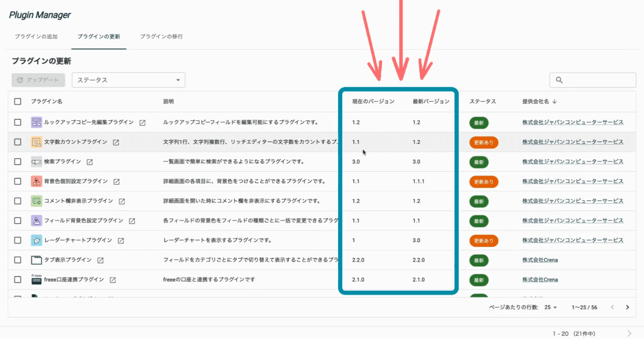Open external link for ルックアップコピー先編集プラグイン
Image resolution: width=644 pixels, height=339 pixels.
(x=143, y=123)
